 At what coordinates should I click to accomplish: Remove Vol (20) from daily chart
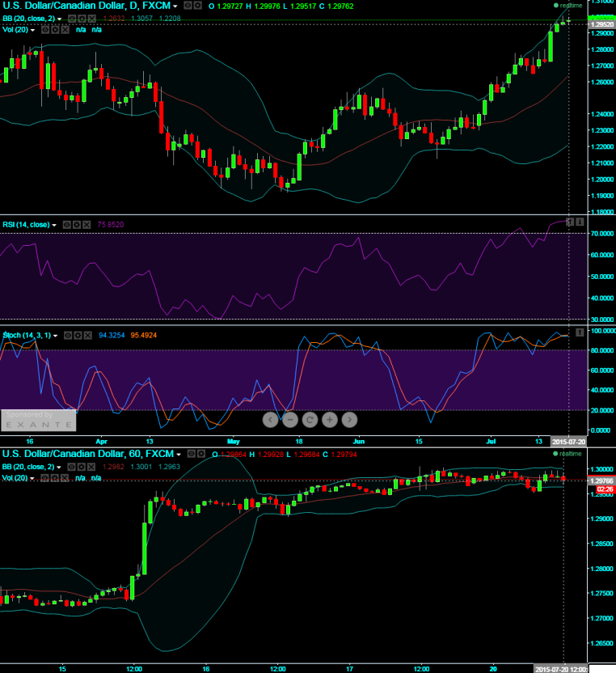[x=65, y=30]
